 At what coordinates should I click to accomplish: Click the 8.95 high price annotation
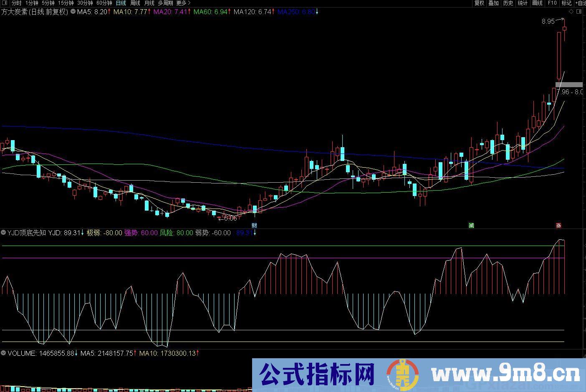pos(548,21)
